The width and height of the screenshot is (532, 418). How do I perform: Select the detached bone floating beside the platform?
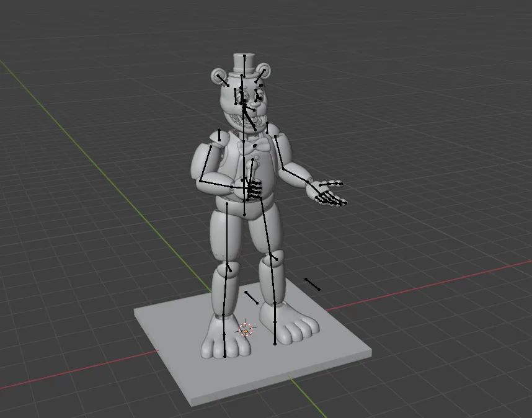[313, 284]
